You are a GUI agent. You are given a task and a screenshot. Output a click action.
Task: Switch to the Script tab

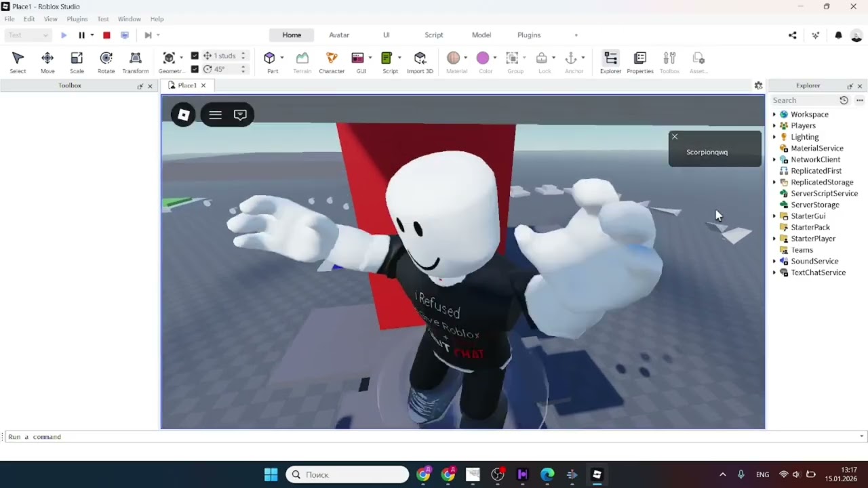[434, 35]
